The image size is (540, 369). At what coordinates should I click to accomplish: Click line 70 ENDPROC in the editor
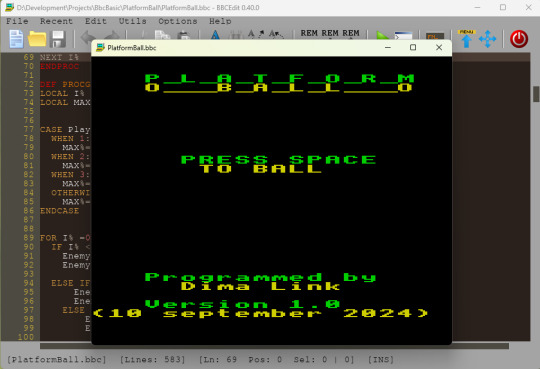pyautogui.click(x=59, y=66)
